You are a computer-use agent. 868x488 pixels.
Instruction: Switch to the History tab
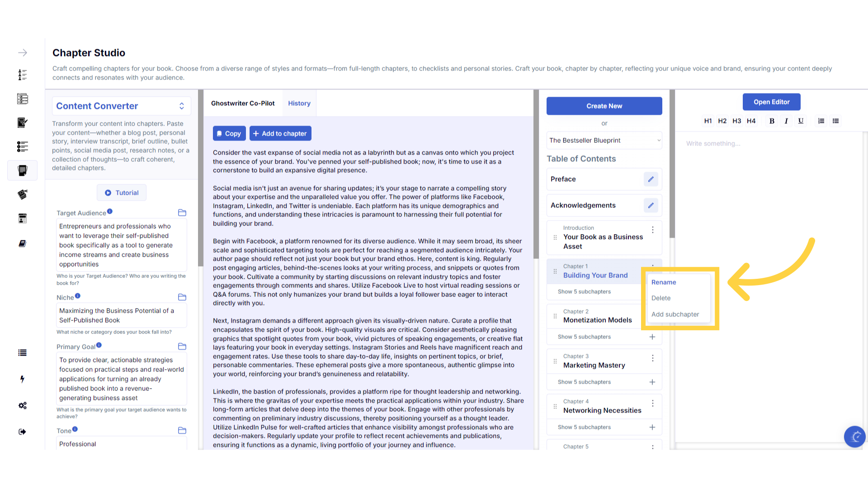(299, 103)
